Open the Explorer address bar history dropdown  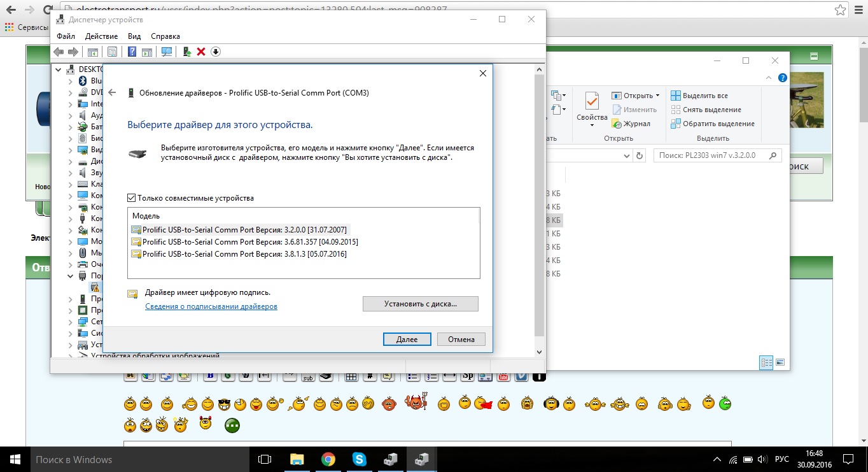626,155
